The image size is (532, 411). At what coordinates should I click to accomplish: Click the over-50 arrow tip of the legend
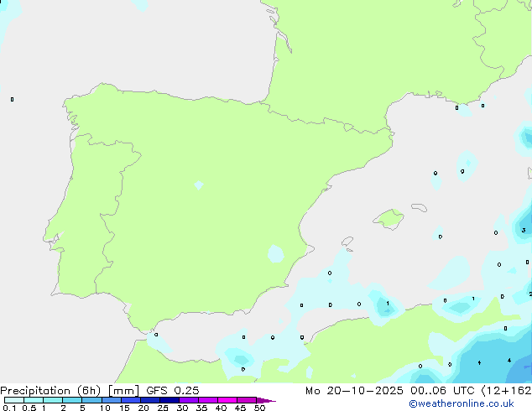pos(266,400)
